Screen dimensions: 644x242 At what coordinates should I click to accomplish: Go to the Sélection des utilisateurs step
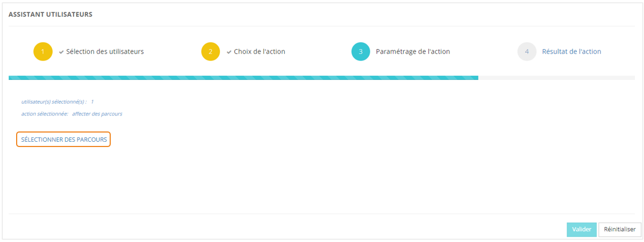[105, 52]
